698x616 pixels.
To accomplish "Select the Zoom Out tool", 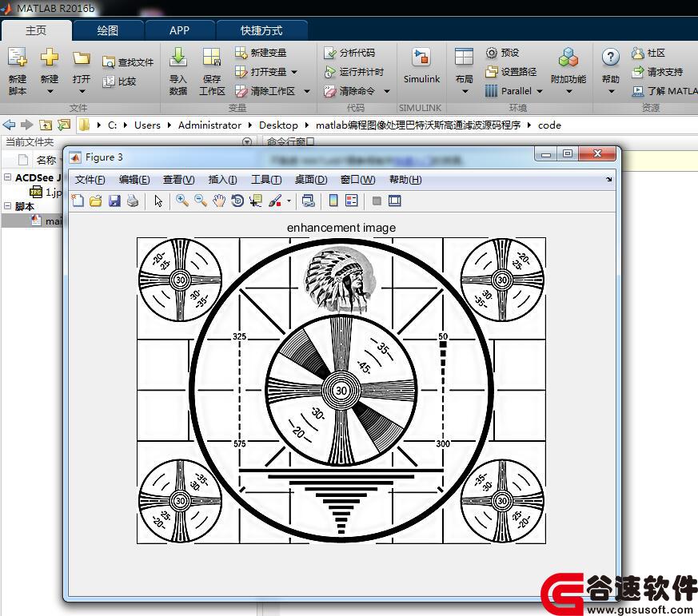I will click(201, 201).
